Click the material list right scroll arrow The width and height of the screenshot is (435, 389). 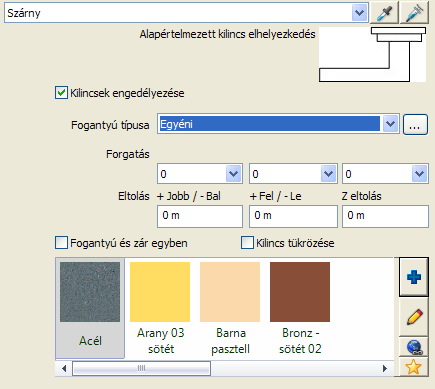(385, 368)
